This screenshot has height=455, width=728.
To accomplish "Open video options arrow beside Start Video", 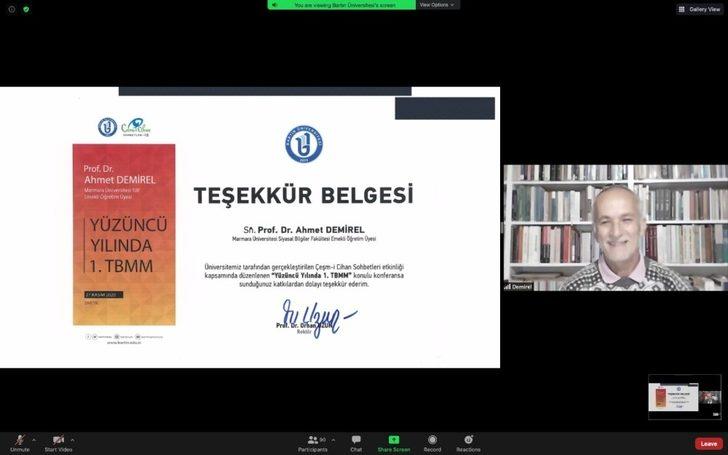I will [x=72, y=440].
